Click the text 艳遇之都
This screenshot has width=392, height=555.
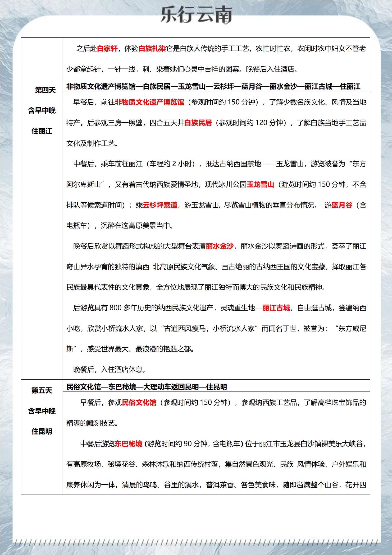click(177, 349)
